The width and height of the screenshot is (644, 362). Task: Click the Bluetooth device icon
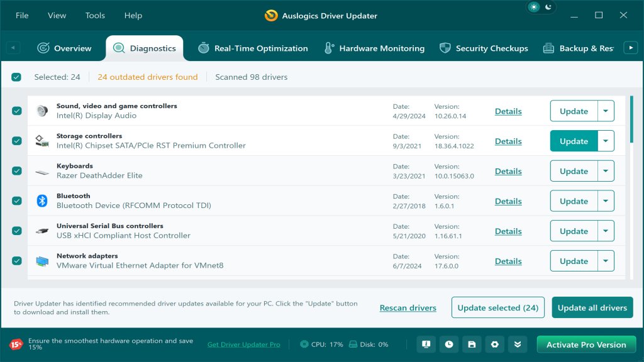[x=42, y=201]
